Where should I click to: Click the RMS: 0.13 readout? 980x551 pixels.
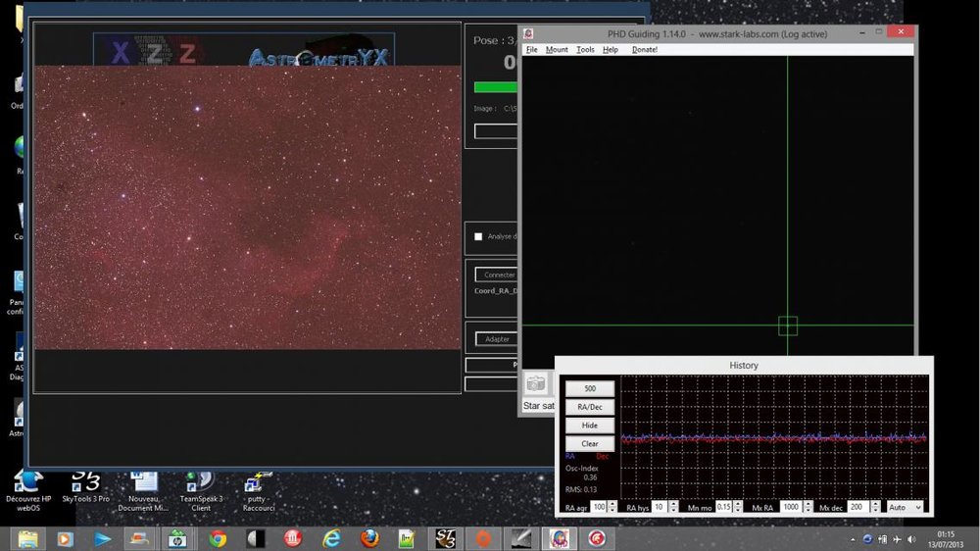(x=580, y=489)
